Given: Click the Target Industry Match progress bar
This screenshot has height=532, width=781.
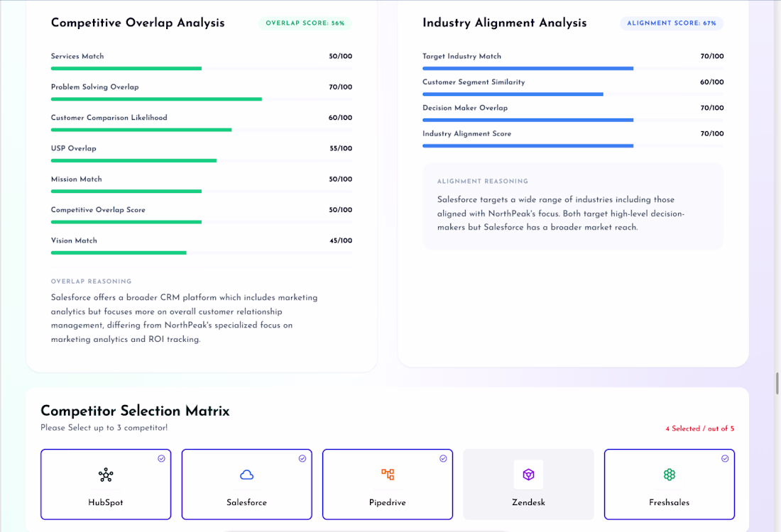Looking at the screenshot, I should pyautogui.click(x=573, y=68).
